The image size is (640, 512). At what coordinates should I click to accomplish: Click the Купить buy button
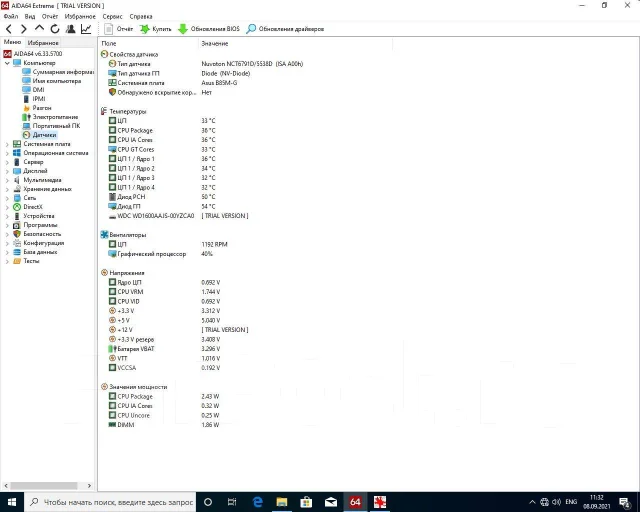[156, 29]
